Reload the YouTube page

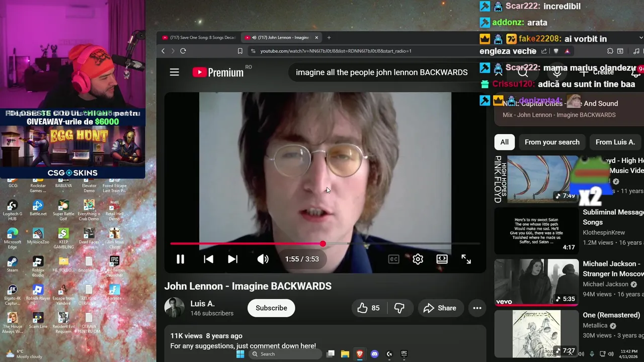[x=183, y=51]
